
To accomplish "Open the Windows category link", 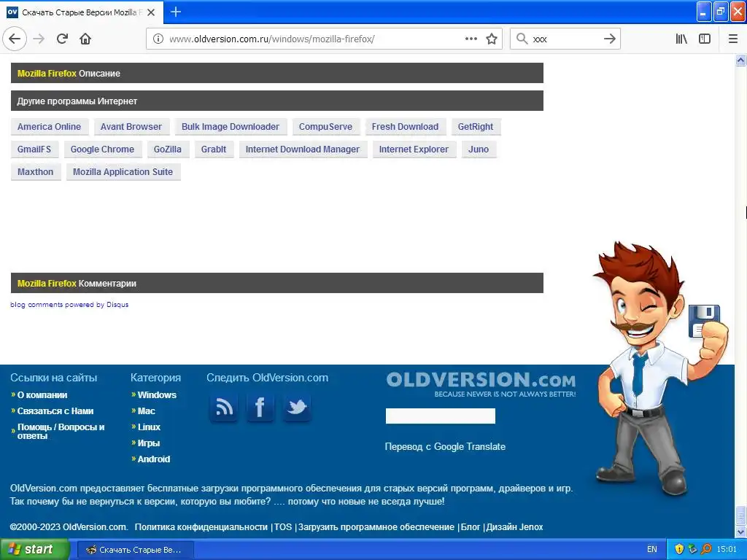I will click(157, 394).
